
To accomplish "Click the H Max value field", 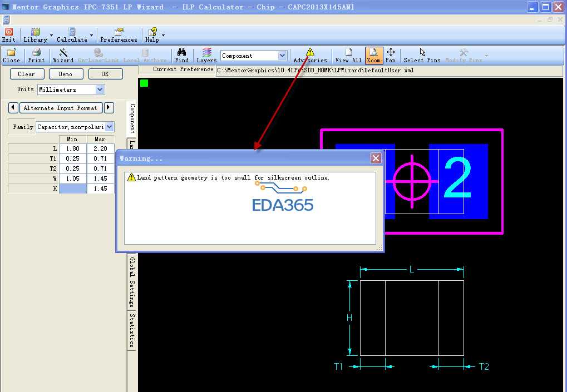I will [101, 188].
